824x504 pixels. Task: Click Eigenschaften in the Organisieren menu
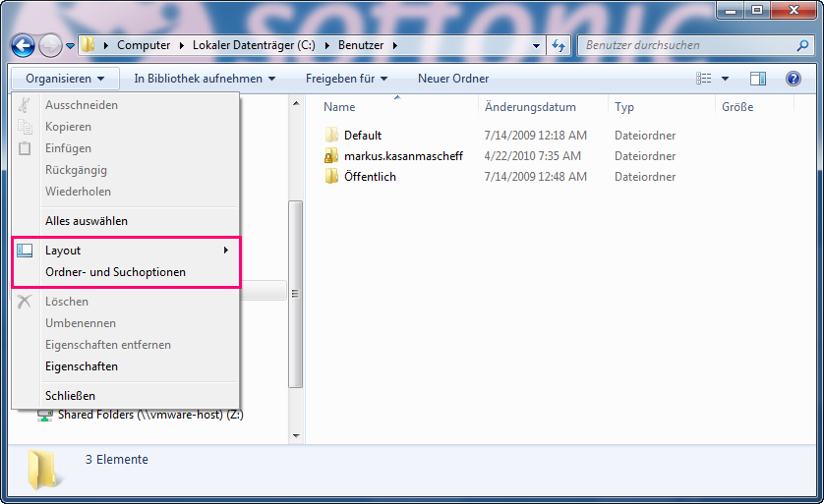82,366
